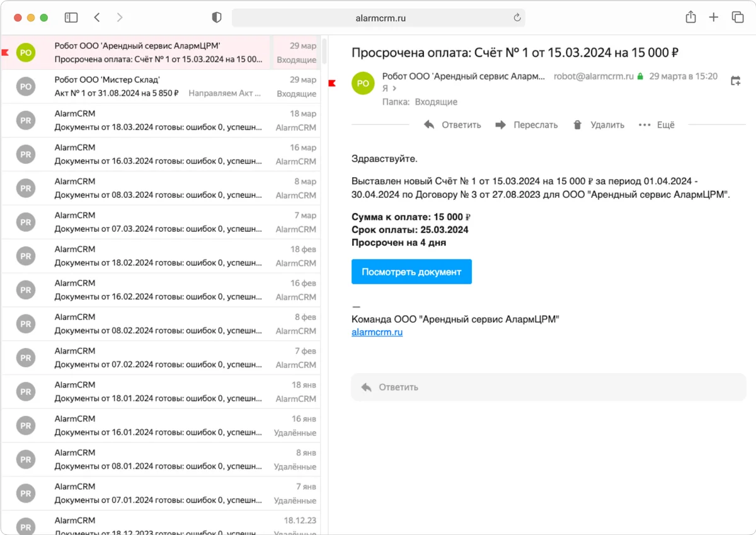756x535 pixels.
Task: Click the green PO avatar of first list email
Action: (26, 53)
